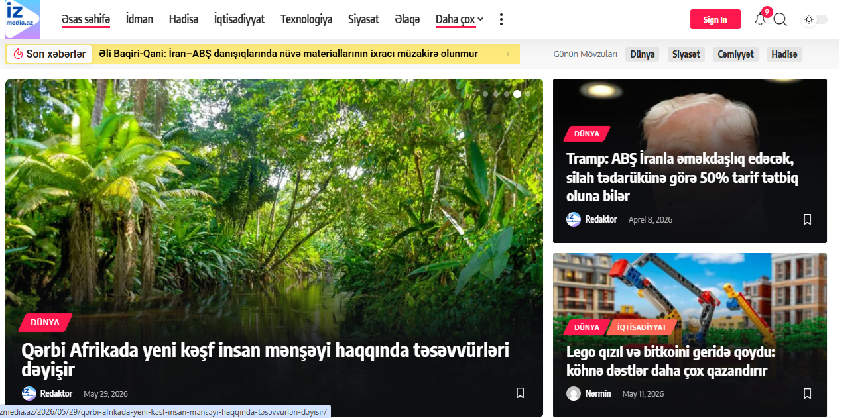Open the izmedia.az logo homepage
The height and width of the screenshot is (418, 868).
coord(23,19)
